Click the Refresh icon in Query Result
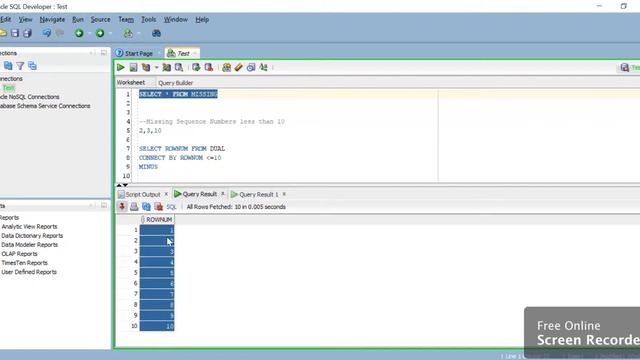 146,207
